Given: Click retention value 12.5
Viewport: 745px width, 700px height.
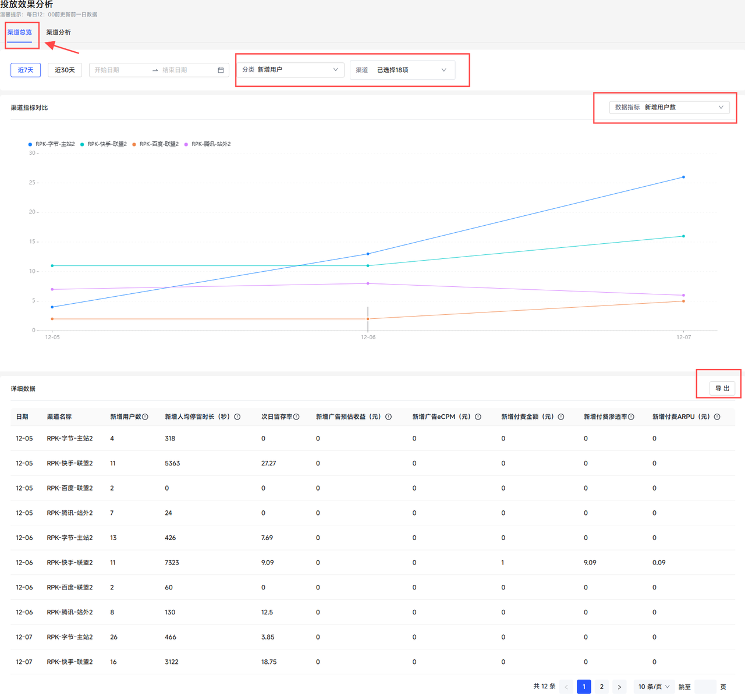Looking at the screenshot, I should point(267,612).
